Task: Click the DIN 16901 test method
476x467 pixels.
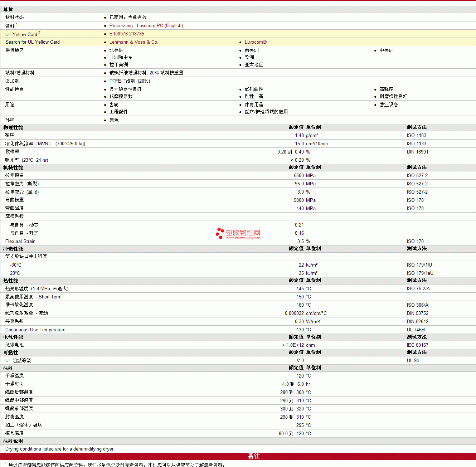Action: (418, 152)
